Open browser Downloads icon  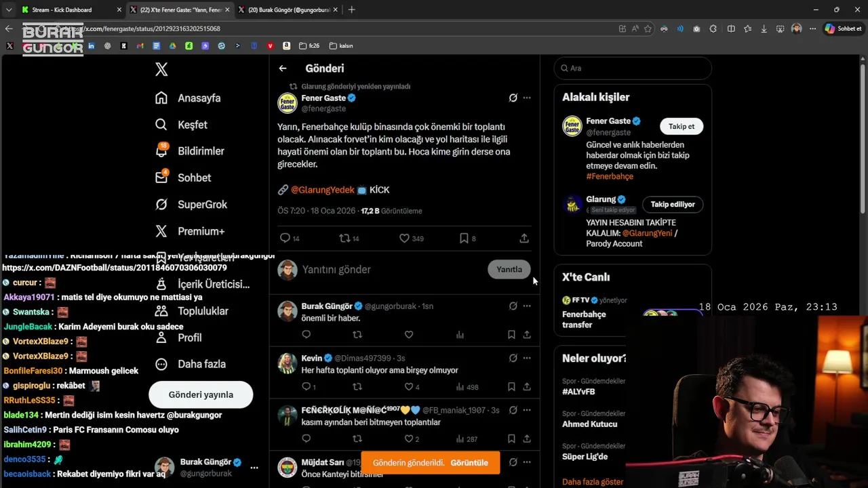[x=764, y=28]
